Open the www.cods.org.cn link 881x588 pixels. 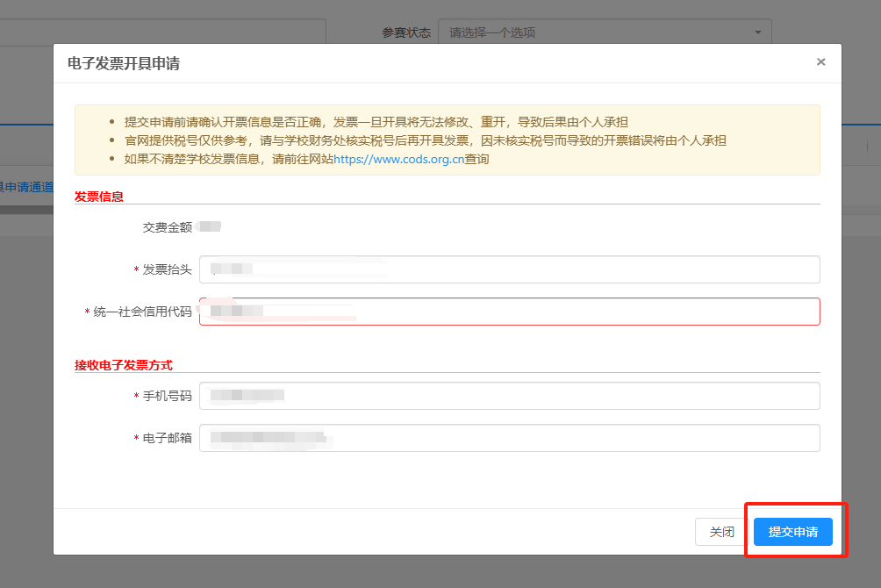coord(398,159)
